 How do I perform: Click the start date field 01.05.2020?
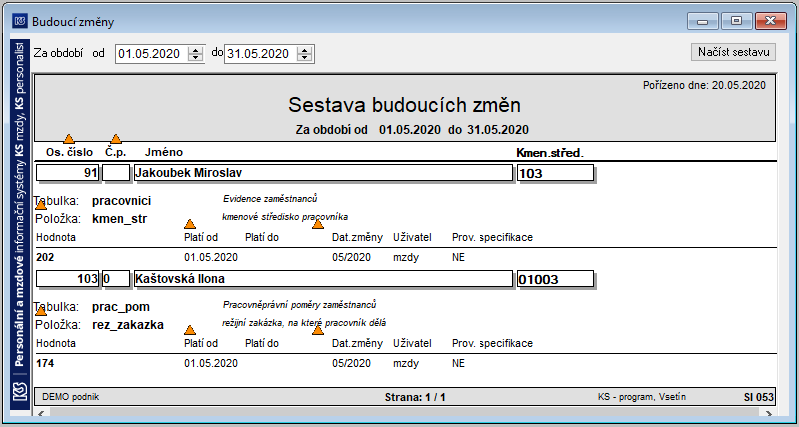click(151, 54)
